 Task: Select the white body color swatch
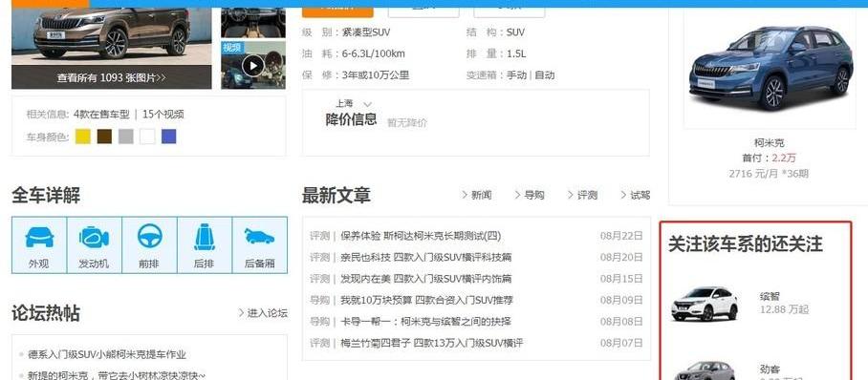coord(147,137)
